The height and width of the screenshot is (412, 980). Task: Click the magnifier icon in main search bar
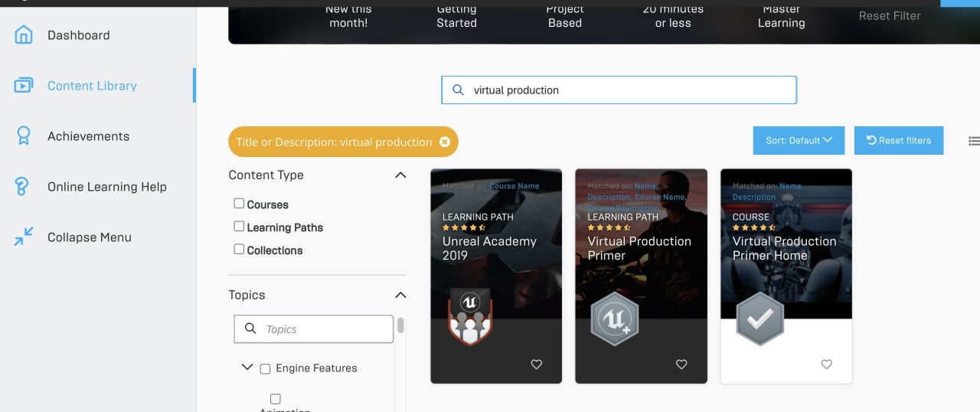[458, 90]
